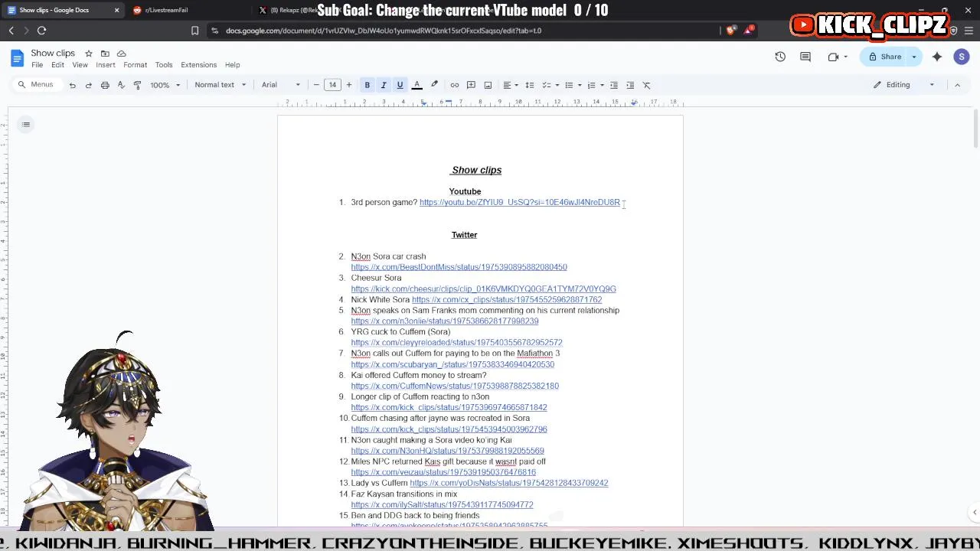This screenshot has height=551, width=980.
Task: Add a comment from the toolbar
Action: coord(471,85)
